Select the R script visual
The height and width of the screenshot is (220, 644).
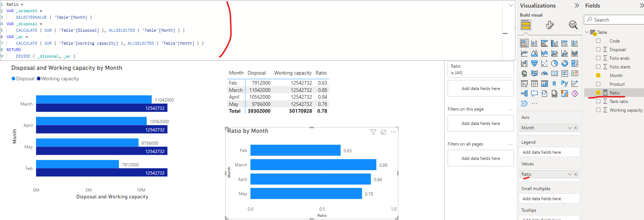[x=555, y=84]
